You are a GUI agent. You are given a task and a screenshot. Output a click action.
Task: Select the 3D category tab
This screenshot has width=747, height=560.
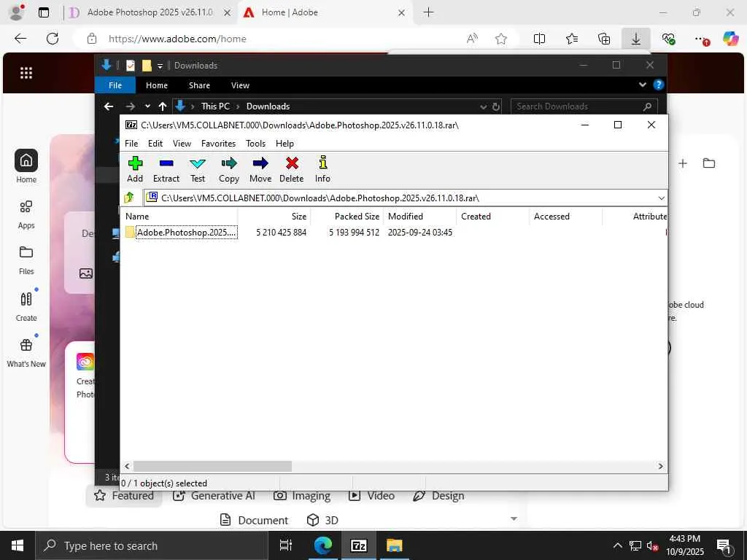pos(322,520)
